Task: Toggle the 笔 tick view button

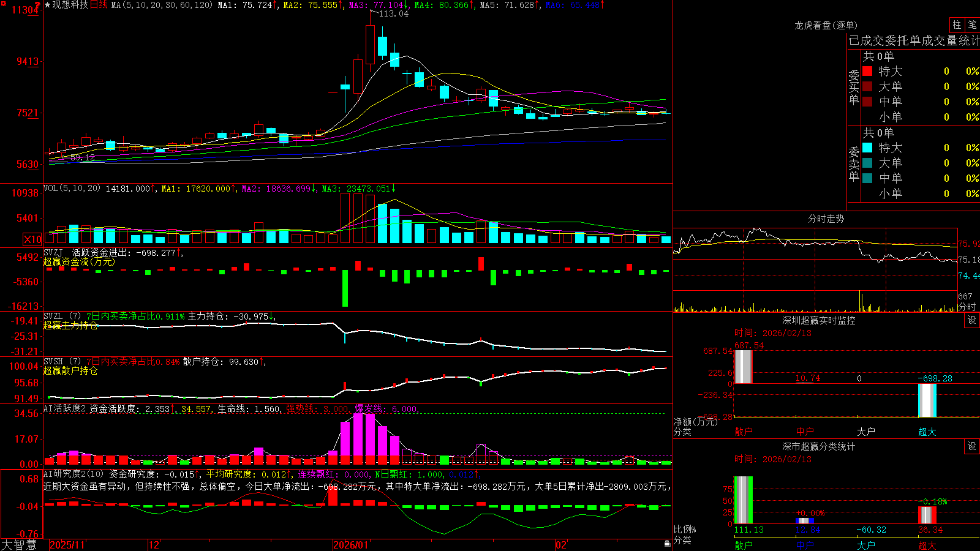Action: [x=972, y=24]
